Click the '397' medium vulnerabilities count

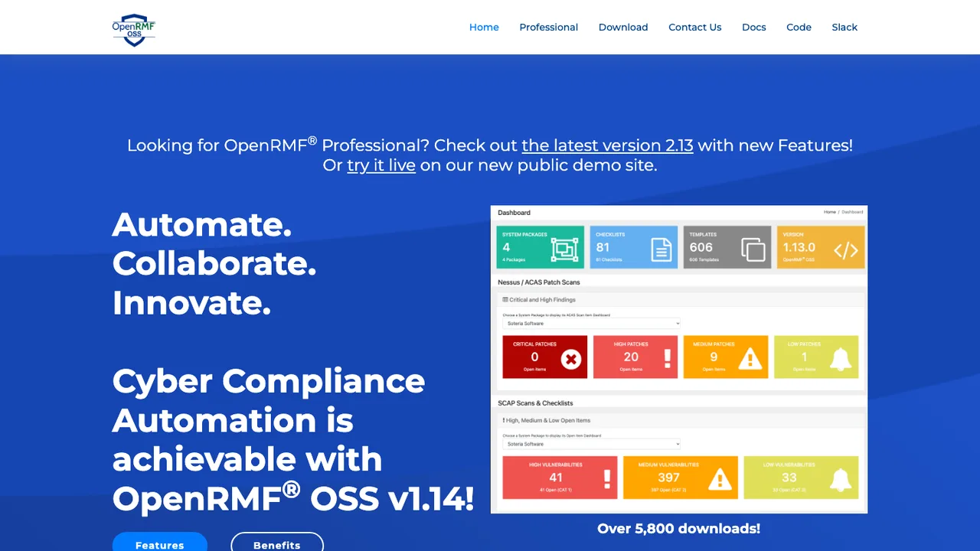point(668,478)
